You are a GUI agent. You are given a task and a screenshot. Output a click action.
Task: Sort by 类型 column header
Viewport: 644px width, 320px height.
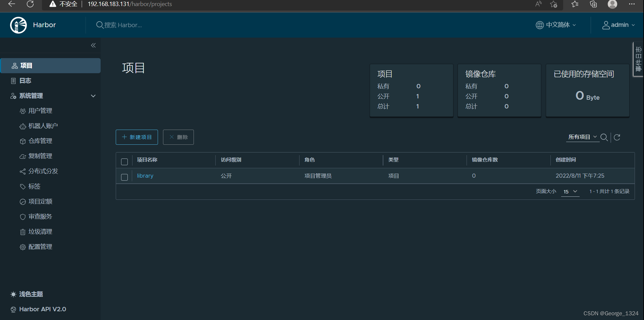click(393, 160)
